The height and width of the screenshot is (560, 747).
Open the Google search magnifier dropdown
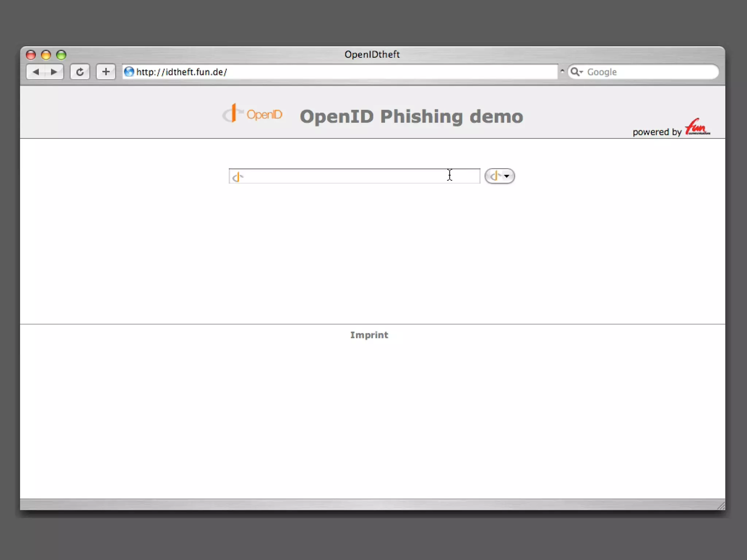click(577, 72)
